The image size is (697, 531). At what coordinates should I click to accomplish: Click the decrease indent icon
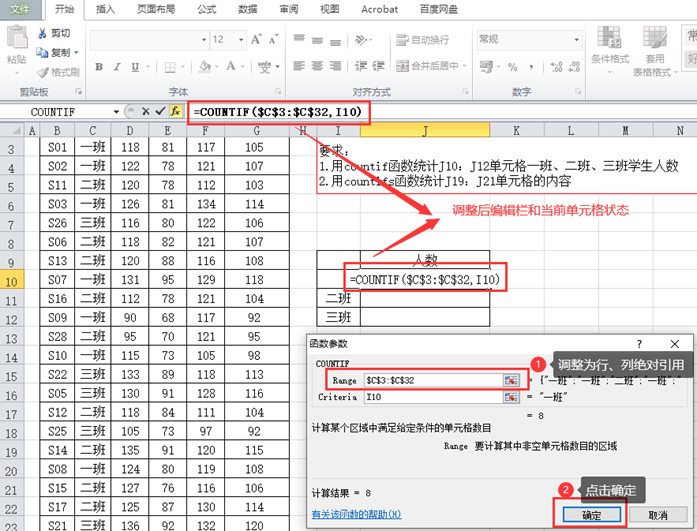[x=361, y=66]
